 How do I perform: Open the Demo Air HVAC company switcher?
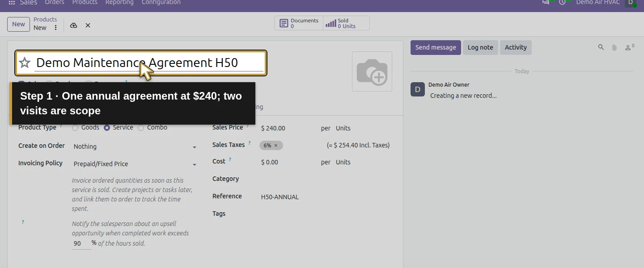tap(598, 3)
